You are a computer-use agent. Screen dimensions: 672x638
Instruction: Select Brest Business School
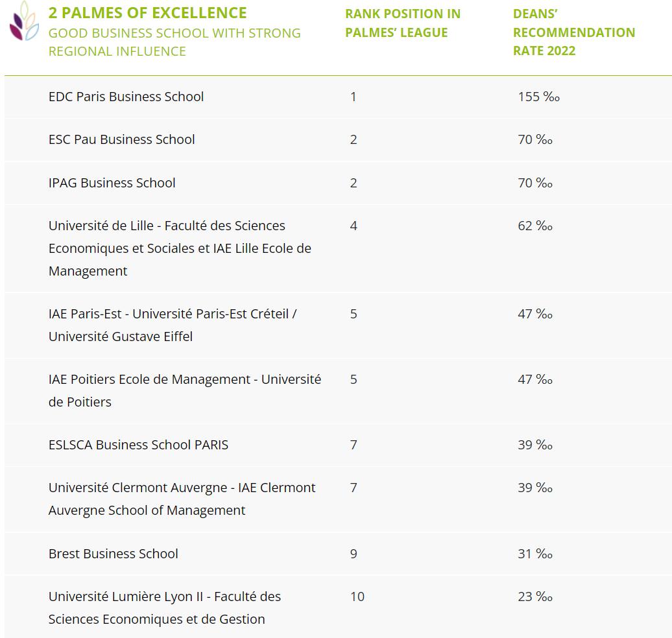pos(113,554)
